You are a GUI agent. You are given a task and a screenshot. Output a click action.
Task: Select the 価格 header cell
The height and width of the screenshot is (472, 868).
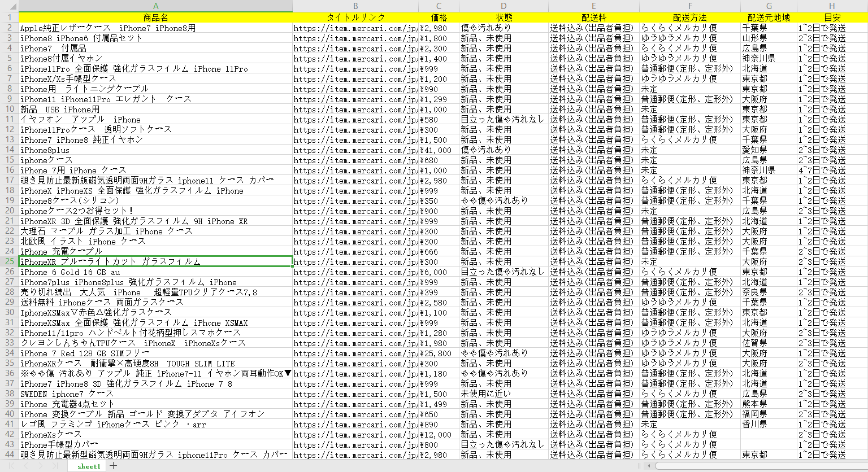click(x=439, y=18)
